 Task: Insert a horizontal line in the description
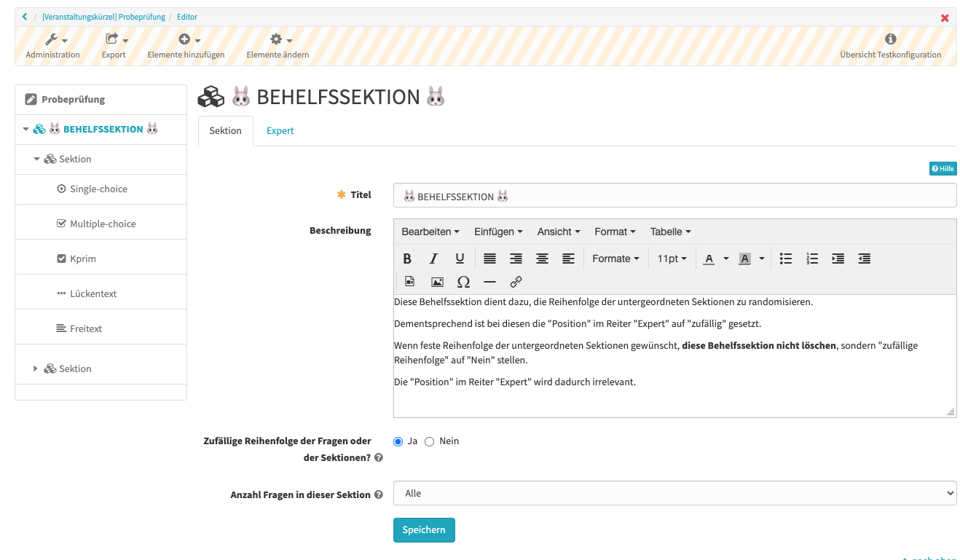click(x=489, y=281)
